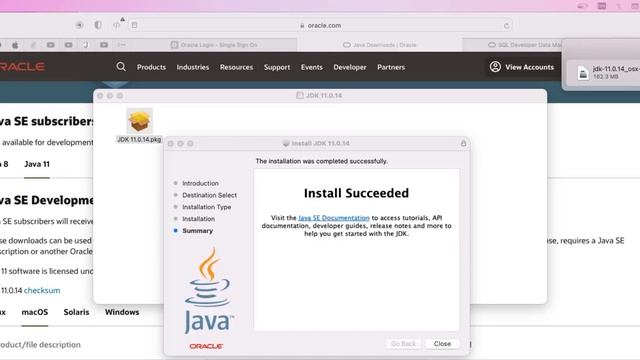Click the lock icon in installer title bar
Screen dimensions: 640x360
463,143
